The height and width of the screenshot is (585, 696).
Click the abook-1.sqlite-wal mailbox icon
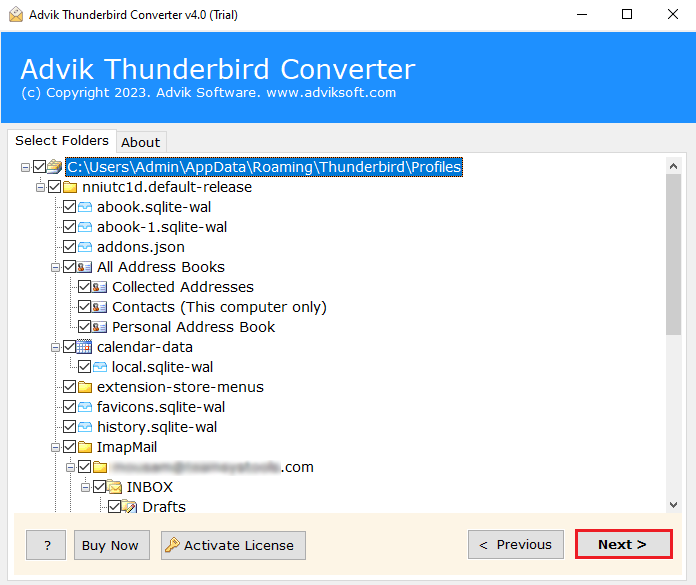click(x=85, y=227)
